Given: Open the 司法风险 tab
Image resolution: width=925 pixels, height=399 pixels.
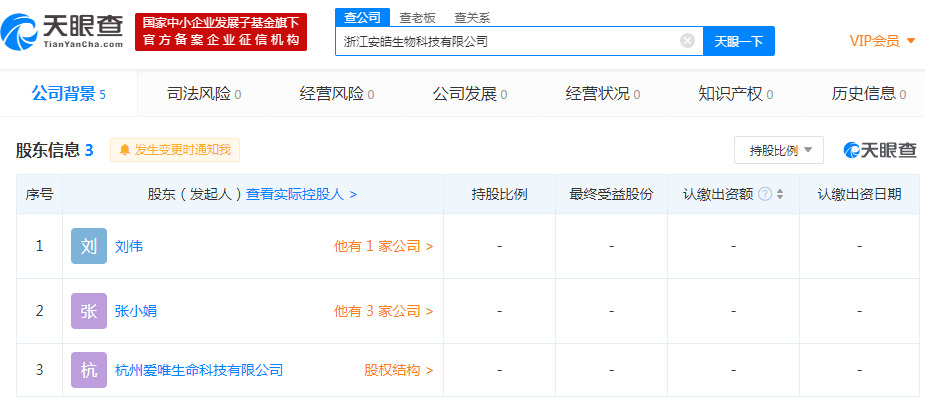Looking at the screenshot, I should point(204,94).
